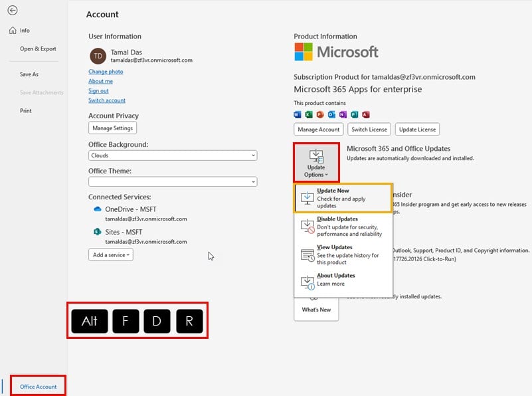Click the Manage Account button
This screenshot has height=396, width=532.
(319, 130)
